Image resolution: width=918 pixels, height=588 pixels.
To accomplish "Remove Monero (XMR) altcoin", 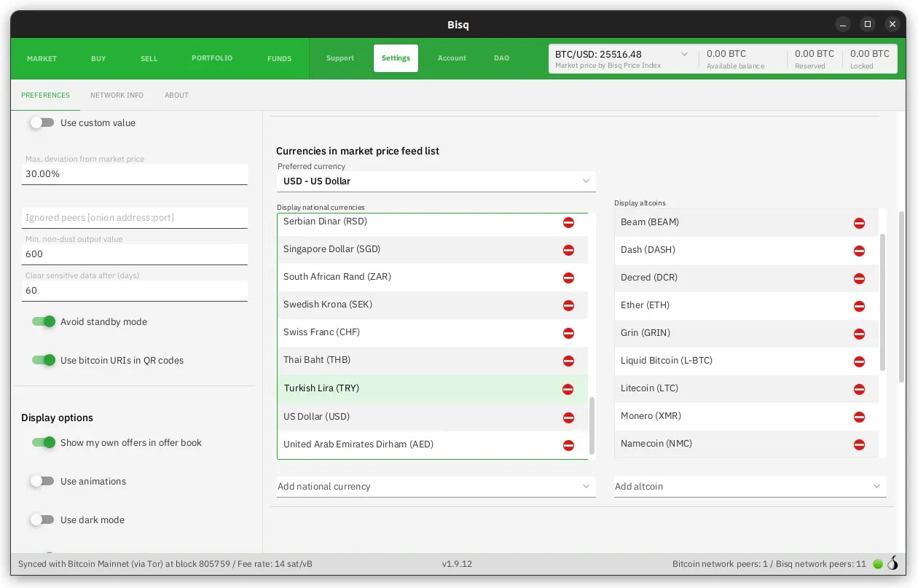I will tap(859, 417).
